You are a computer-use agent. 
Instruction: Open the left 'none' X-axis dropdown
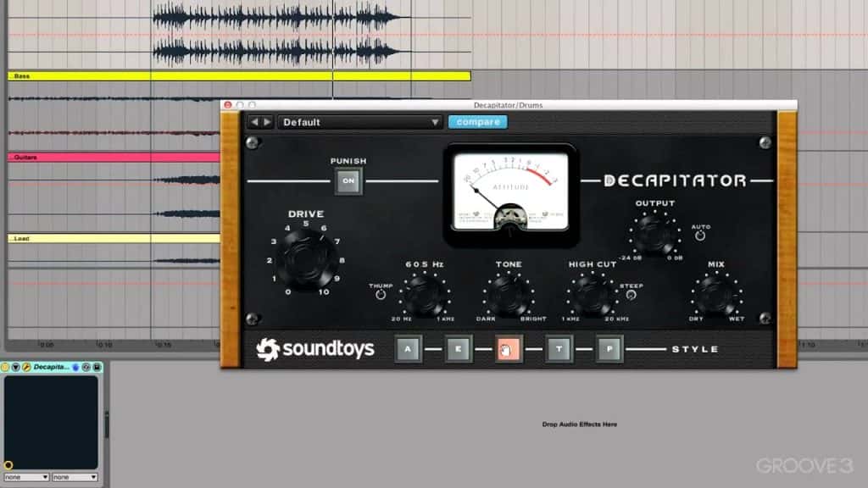point(26,477)
